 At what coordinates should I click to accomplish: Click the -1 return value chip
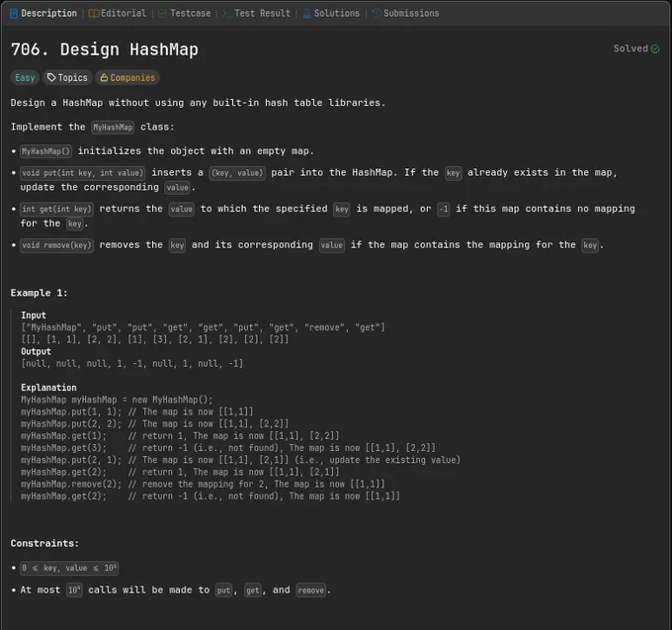444,210
